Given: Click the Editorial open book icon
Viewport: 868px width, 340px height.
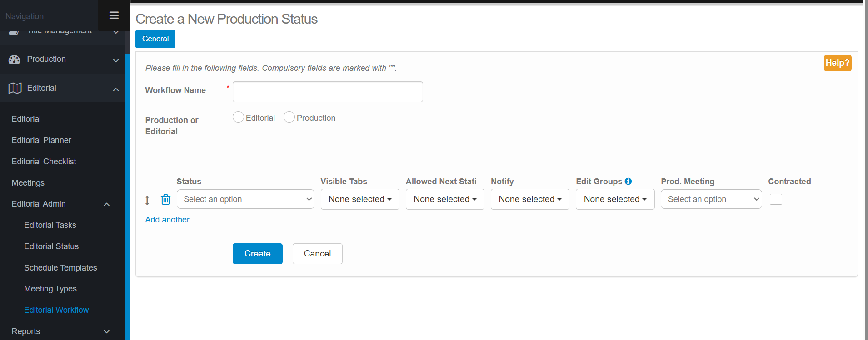Looking at the screenshot, I should [15, 88].
